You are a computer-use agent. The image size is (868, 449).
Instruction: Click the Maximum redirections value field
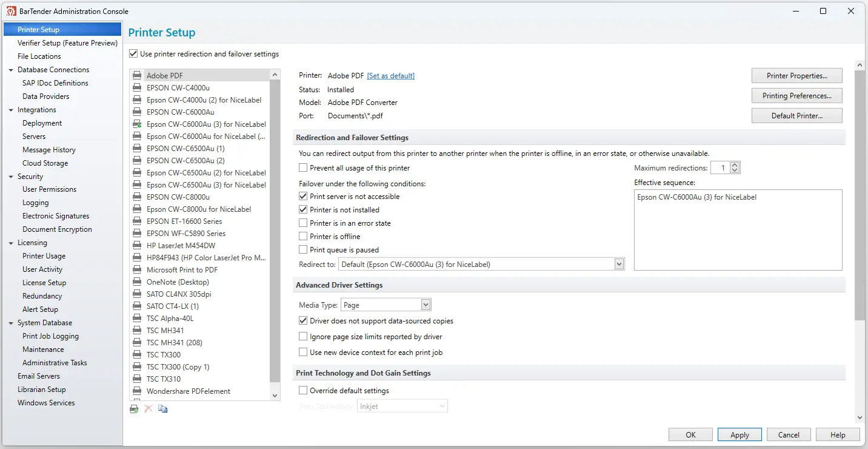coord(721,168)
